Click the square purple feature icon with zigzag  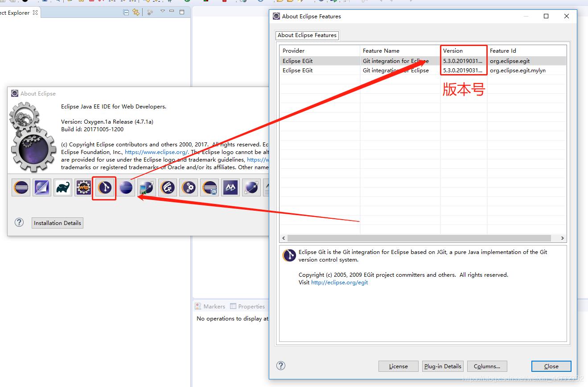pyautogui.click(x=230, y=188)
